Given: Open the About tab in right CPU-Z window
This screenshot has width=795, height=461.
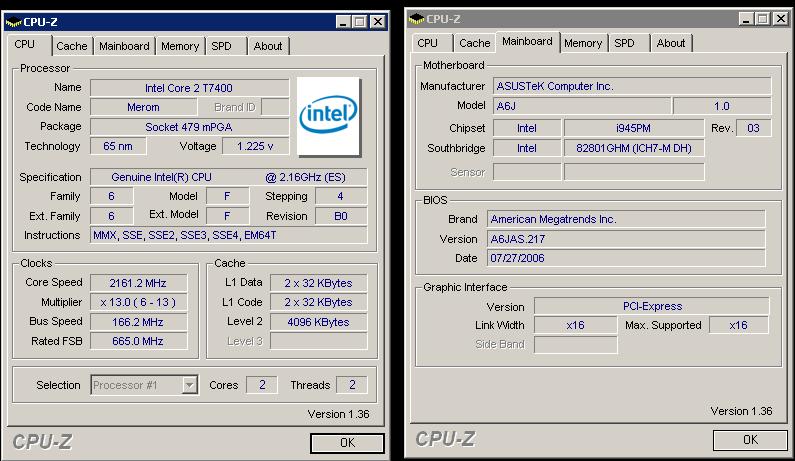Looking at the screenshot, I should pyautogui.click(x=671, y=43).
